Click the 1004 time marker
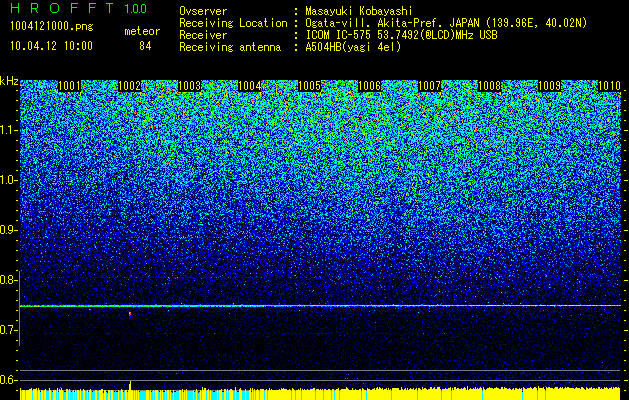The image size is (629, 400). (x=250, y=86)
